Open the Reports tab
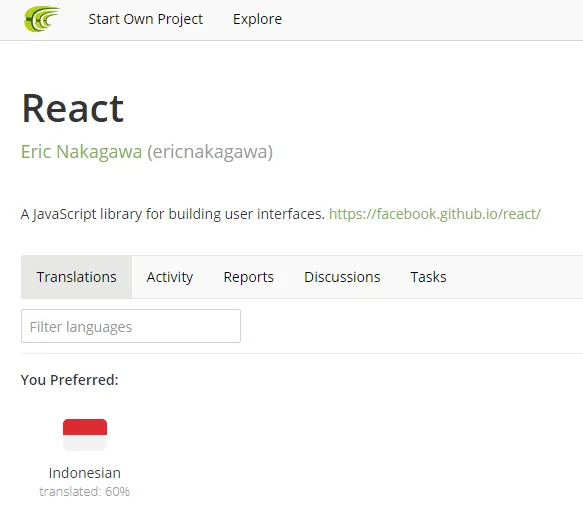 (248, 277)
